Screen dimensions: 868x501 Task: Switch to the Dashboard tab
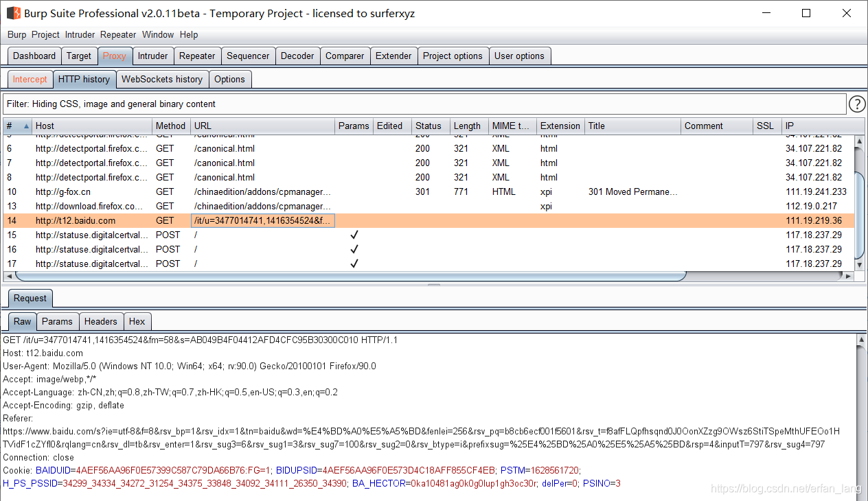tap(34, 56)
